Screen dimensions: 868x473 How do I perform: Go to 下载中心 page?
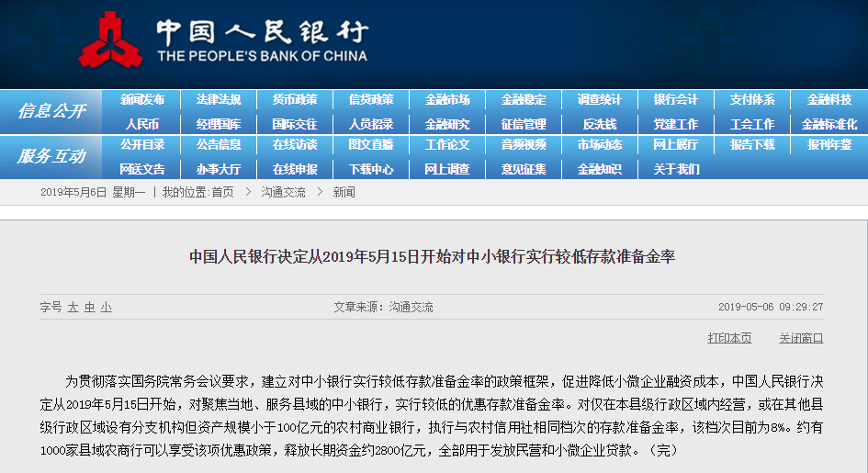[x=371, y=169]
